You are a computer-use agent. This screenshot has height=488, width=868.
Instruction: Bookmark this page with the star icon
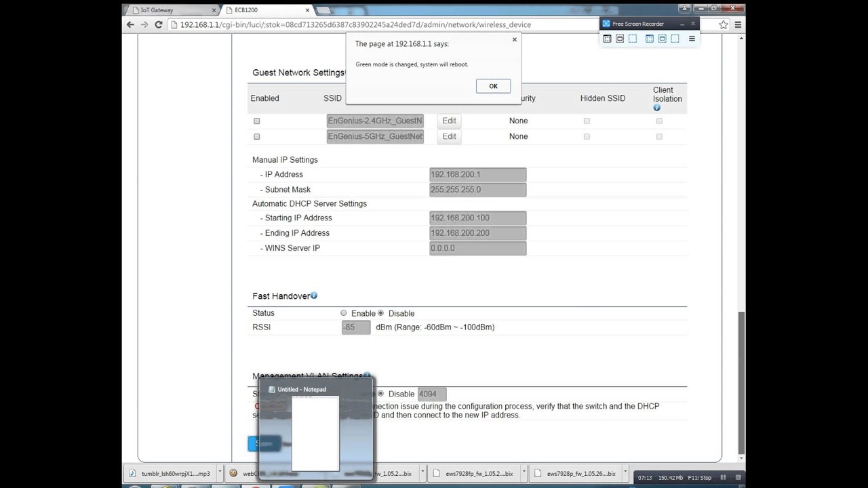(724, 24)
